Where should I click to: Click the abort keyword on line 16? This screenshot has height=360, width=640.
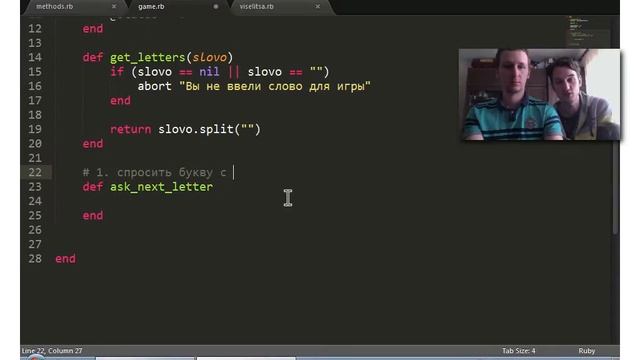coord(154,87)
